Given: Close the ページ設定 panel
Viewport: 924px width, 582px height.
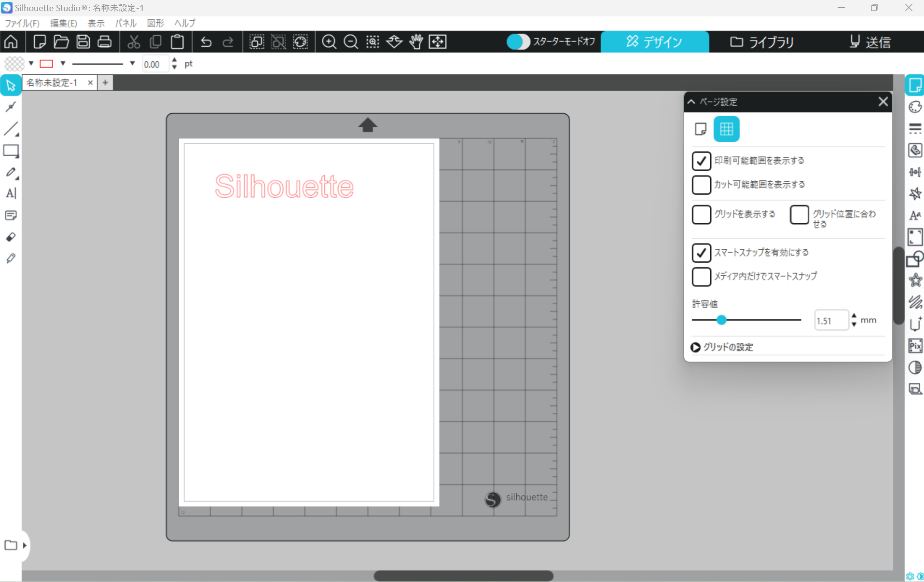Looking at the screenshot, I should point(883,102).
